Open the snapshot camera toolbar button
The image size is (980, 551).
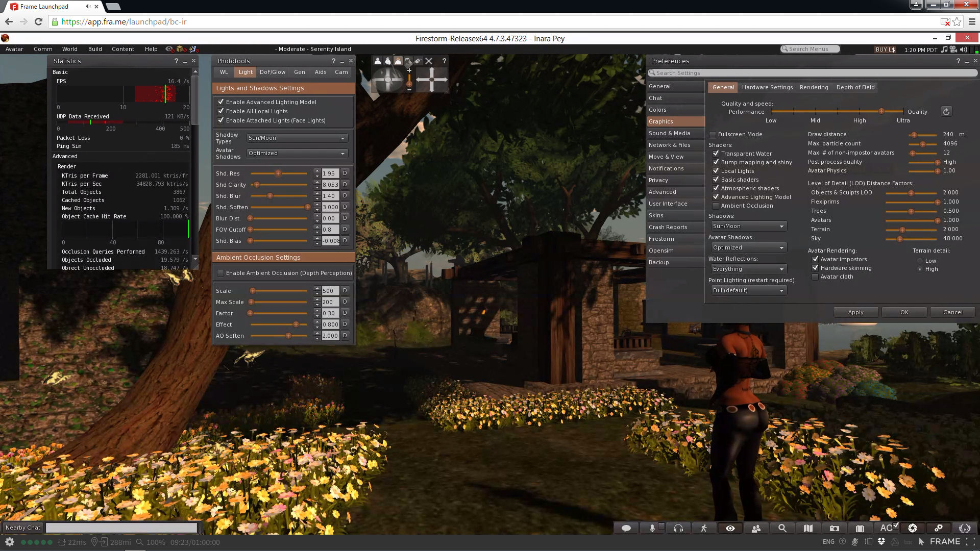(834, 528)
